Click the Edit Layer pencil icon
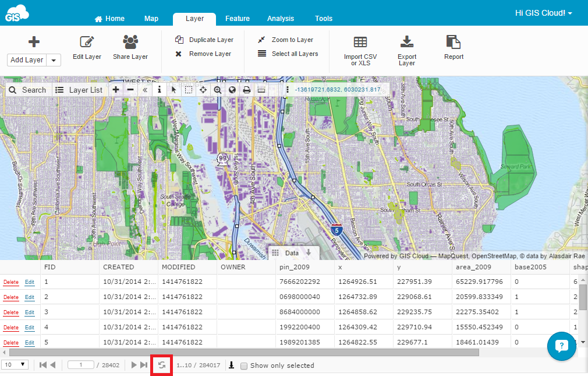This screenshot has width=588, height=376. pyautogui.click(x=87, y=42)
